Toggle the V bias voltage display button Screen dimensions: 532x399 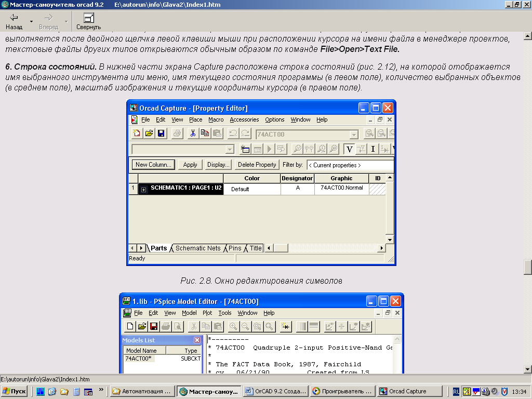click(x=349, y=149)
